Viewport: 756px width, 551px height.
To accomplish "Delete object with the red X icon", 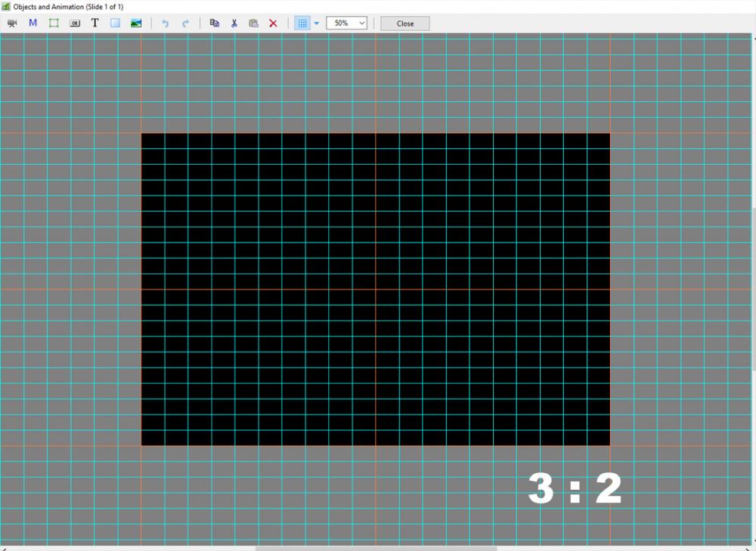I will (273, 23).
